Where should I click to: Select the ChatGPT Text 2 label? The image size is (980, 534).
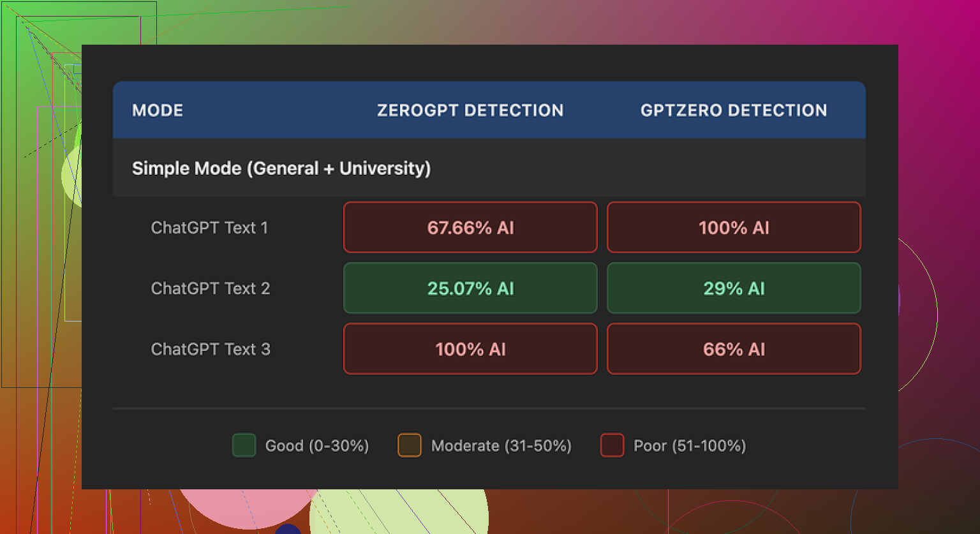pyautogui.click(x=211, y=288)
